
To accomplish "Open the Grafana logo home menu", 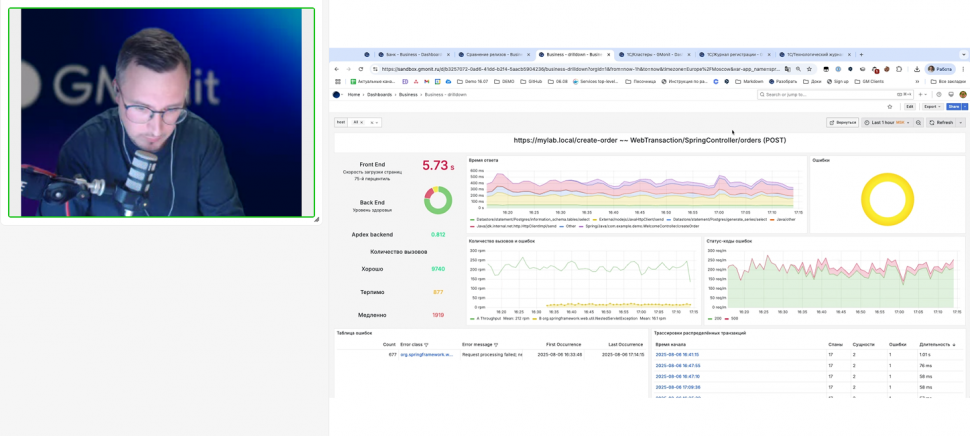I will click(x=337, y=95).
